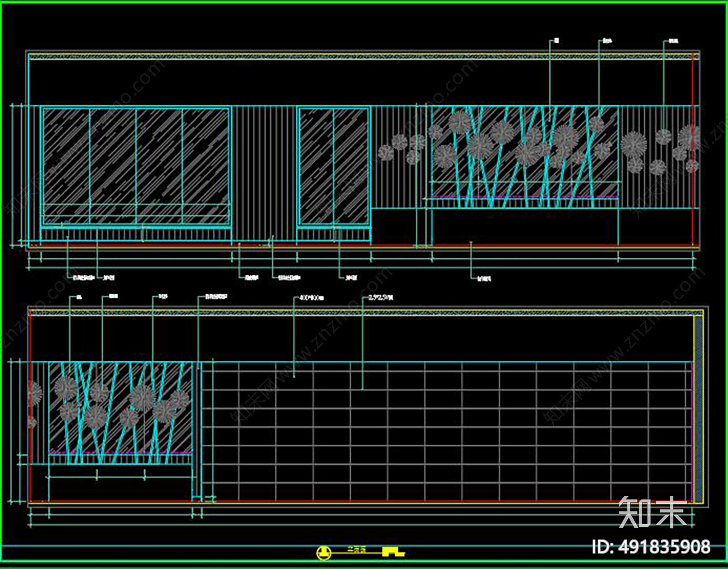Select the narrow two-panel hatched window

pyautogui.click(x=334, y=166)
